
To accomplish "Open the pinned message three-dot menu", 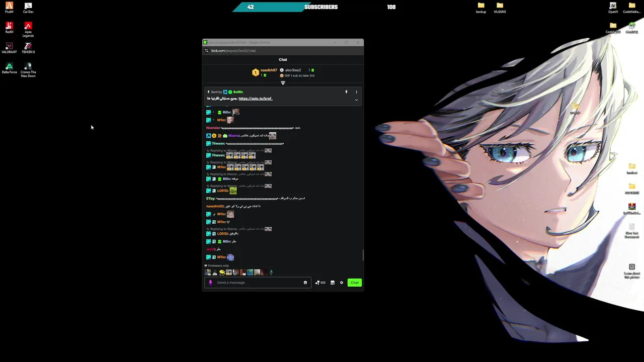I will 356,92.
